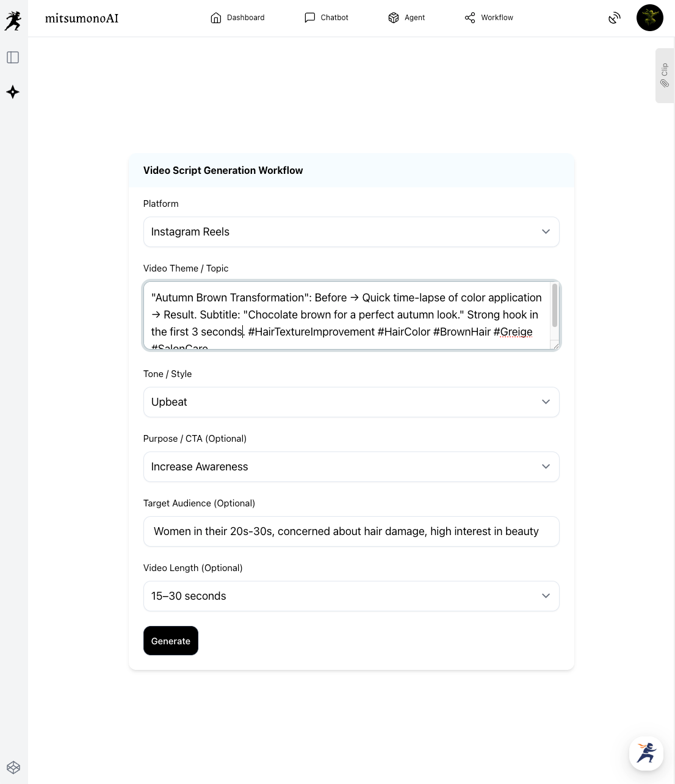Viewport: 675px width, 784px height.
Task: Expand the Platform dropdown
Action: coord(351,232)
